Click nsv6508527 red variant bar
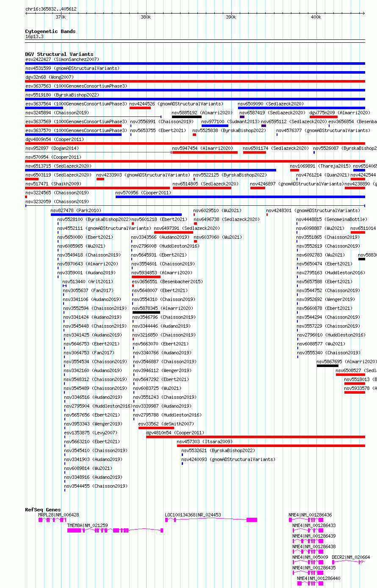The height and width of the screenshot is (588, 377). pyautogui.click(x=350, y=375)
